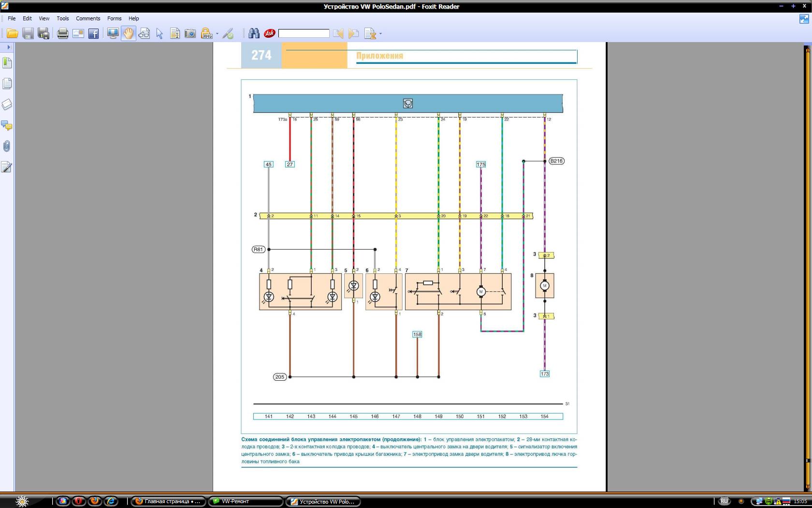Open the Layers panel in sidebar

[x=7, y=105]
